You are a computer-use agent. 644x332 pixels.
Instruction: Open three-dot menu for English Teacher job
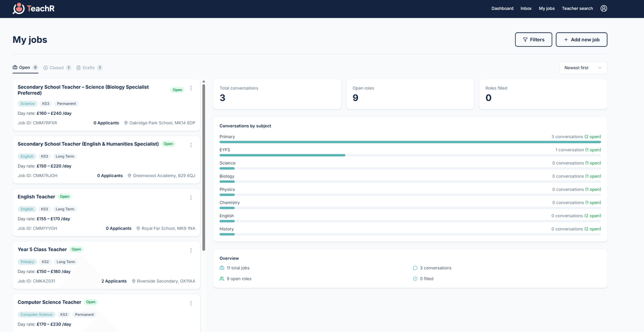(x=191, y=198)
